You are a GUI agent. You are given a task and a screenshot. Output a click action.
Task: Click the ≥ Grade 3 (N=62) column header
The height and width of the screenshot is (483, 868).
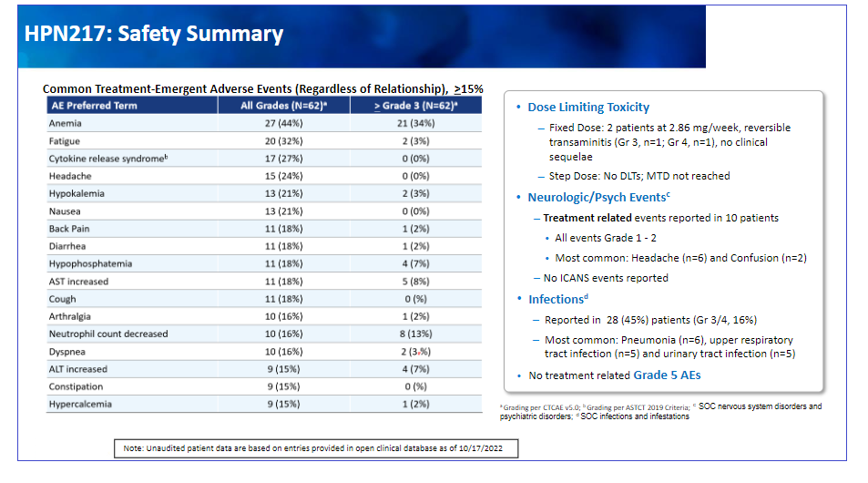coord(414,106)
